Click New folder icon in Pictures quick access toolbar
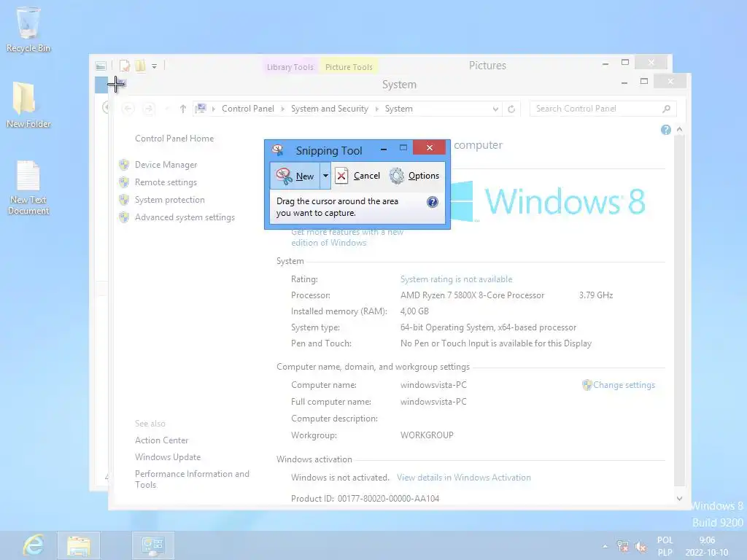747x560 pixels. pos(141,66)
